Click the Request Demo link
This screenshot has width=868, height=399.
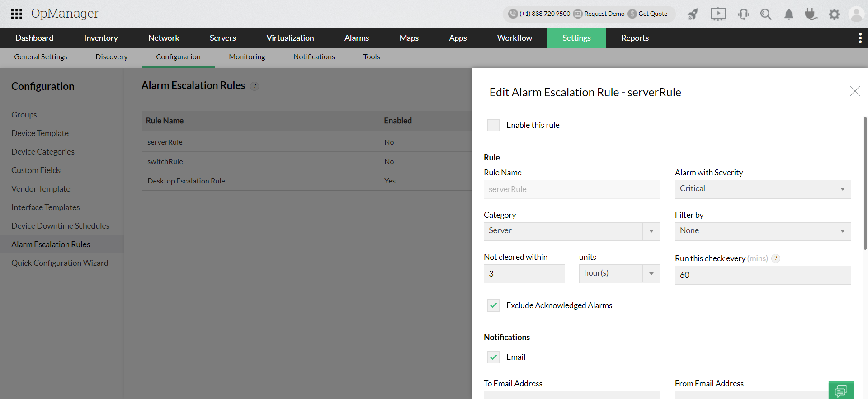coord(604,14)
